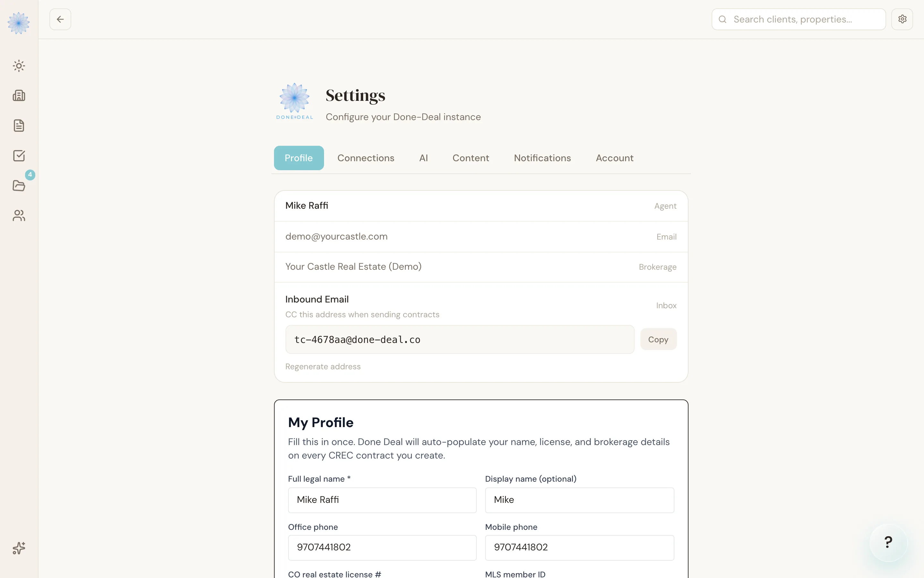
Task: Edit the Display name field
Action: point(579,500)
